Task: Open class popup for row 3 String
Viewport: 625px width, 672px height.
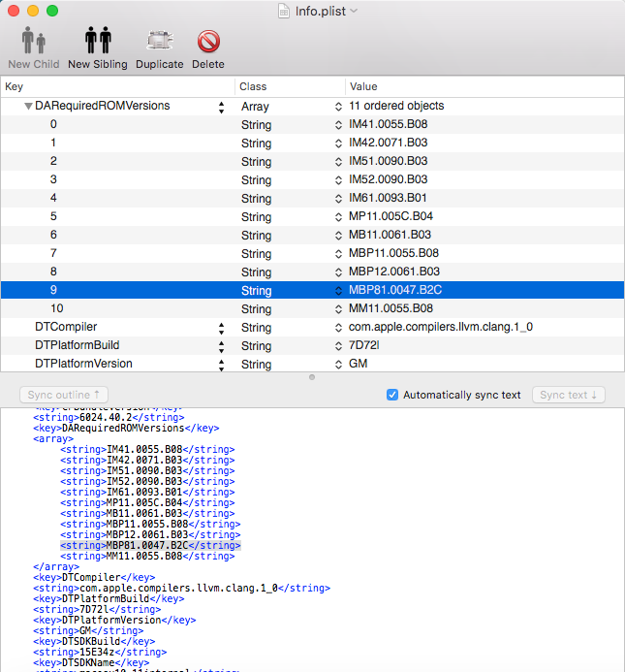Action: 338,180
